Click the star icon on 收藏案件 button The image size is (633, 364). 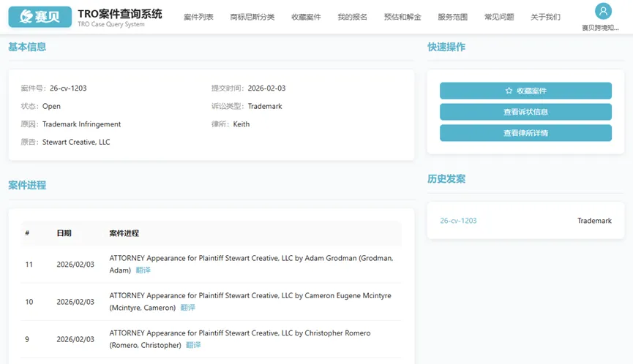coord(509,91)
